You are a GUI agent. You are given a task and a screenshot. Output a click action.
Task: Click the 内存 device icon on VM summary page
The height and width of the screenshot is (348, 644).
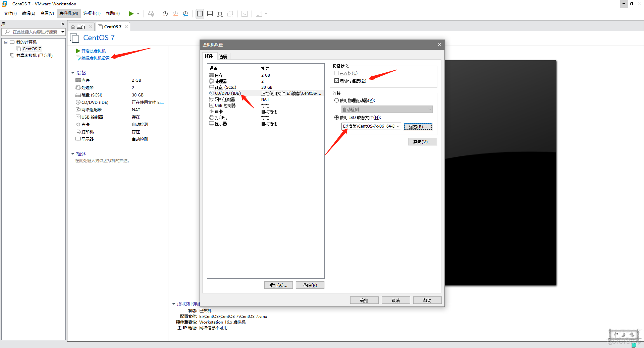pos(78,80)
